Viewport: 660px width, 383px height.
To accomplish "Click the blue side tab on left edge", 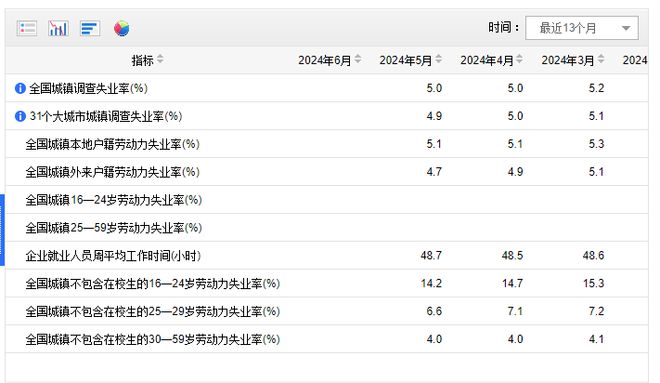I will pyautogui.click(x=2, y=230).
